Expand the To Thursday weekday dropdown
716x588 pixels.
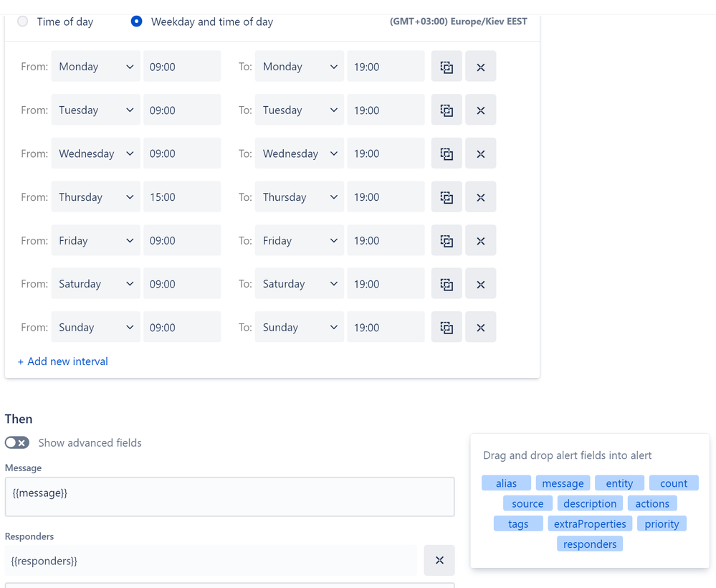pyautogui.click(x=300, y=197)
